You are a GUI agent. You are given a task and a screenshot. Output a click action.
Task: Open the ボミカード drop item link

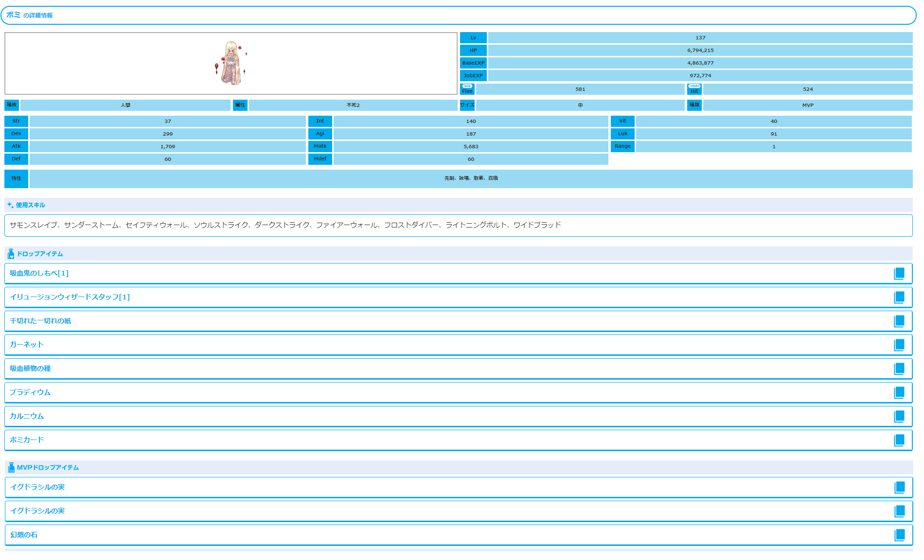pos(27,440)
